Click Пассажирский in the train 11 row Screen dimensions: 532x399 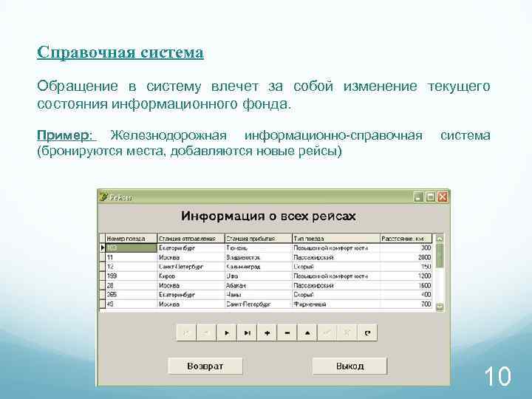(336, 258)
